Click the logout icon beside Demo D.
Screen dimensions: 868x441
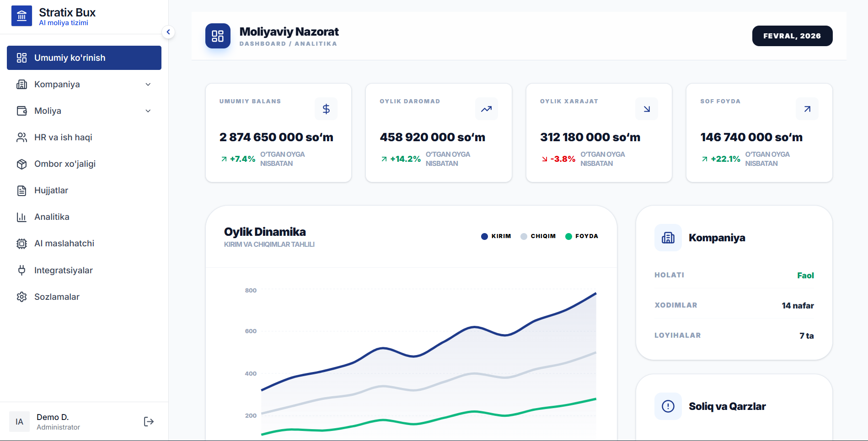click(149, 421)
